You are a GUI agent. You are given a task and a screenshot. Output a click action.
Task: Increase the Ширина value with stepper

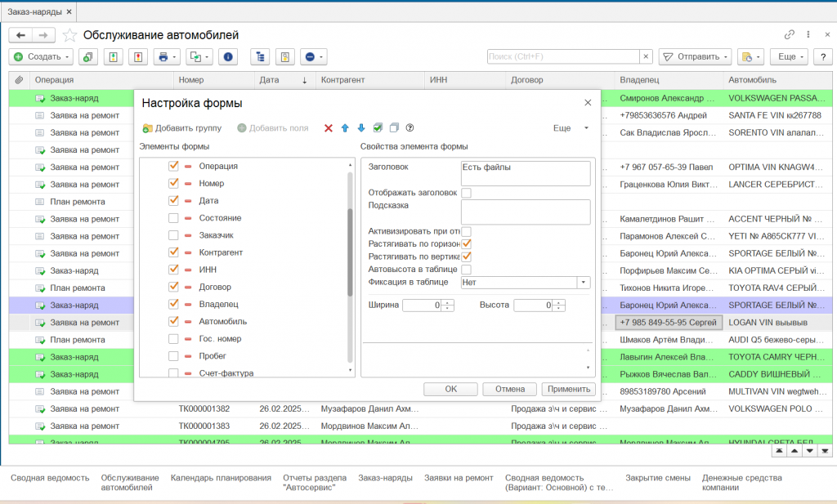pos(448,302)
